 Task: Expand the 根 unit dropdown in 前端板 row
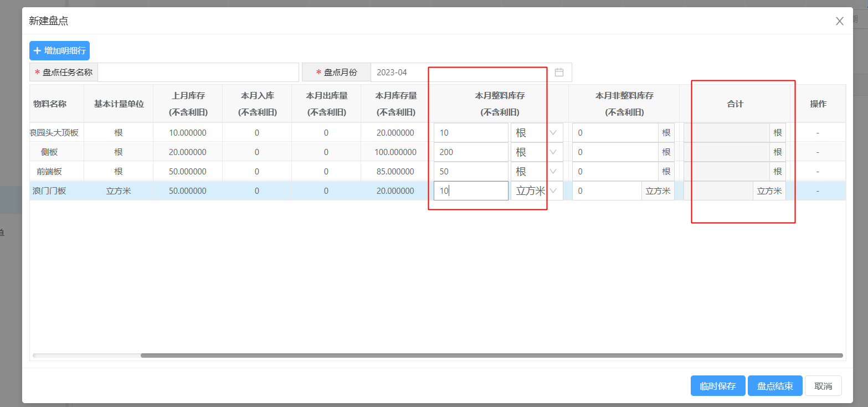(x=536, y=172)
